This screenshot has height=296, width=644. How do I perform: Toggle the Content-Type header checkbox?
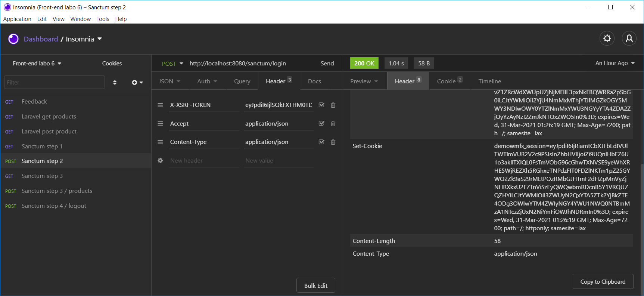click(321, 142)
